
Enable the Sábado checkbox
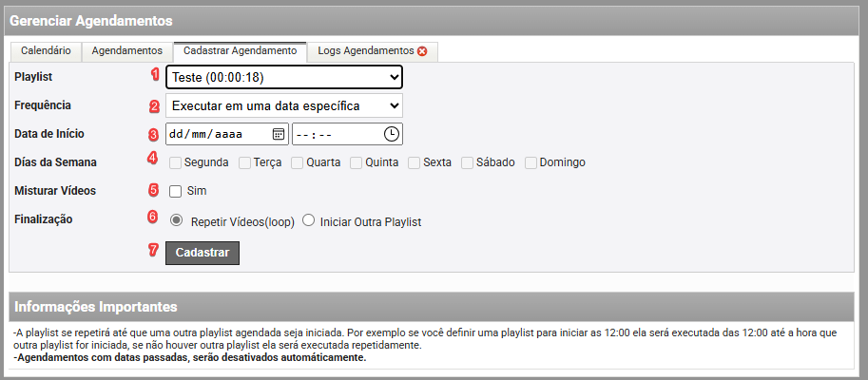tap(467, 162)
